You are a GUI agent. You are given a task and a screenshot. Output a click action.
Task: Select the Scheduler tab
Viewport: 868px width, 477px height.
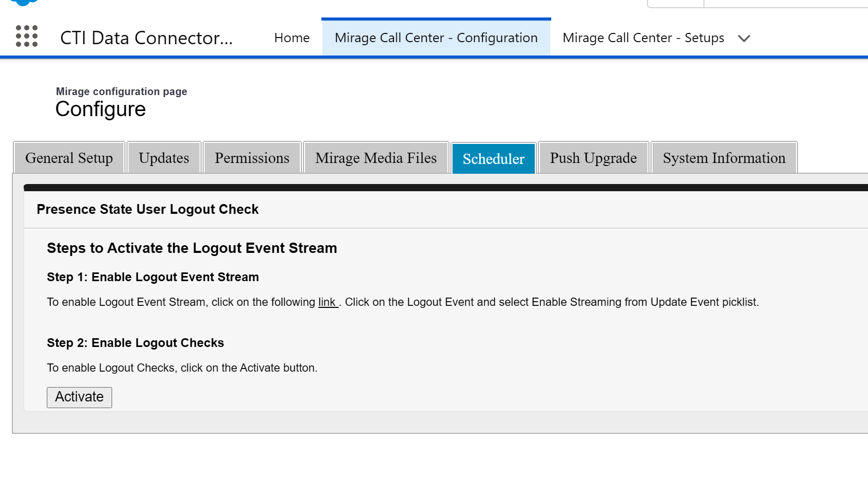[x=494, y=158]
